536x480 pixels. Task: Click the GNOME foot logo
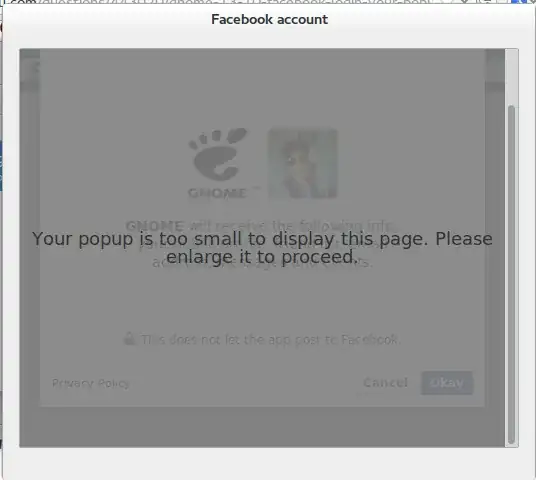click(218, 155)
